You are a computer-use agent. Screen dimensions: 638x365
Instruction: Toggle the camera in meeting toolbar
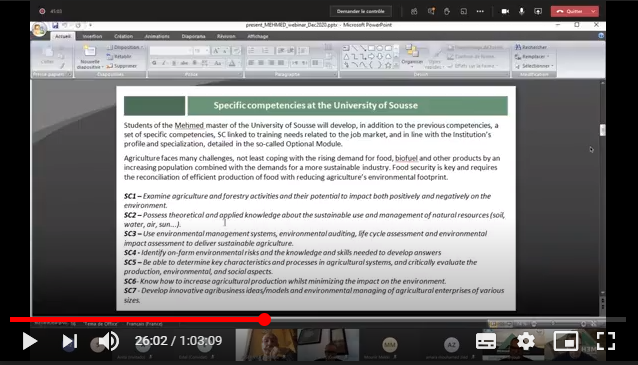point(505,11)
